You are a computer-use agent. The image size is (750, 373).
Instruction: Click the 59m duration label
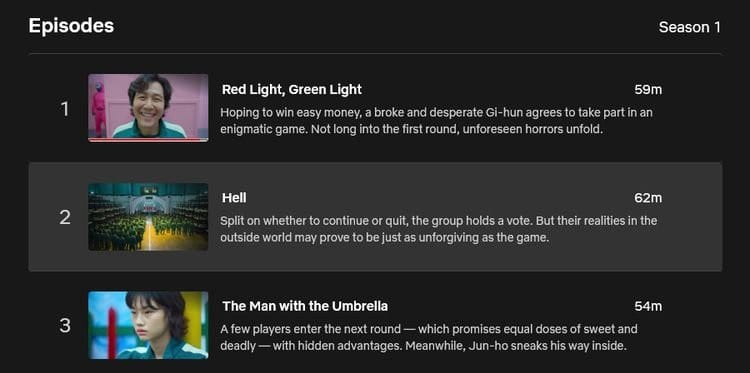click(648, 89)
